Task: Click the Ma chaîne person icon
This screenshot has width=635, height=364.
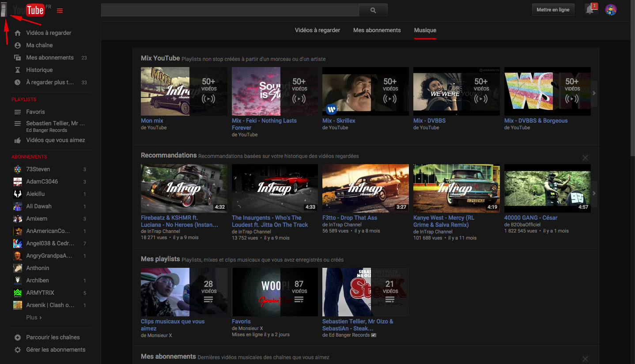Action: [x=18, y=45]
